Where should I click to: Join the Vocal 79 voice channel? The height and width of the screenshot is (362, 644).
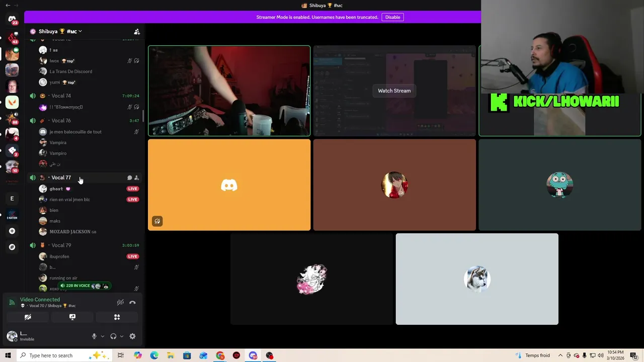click(84, 245)
